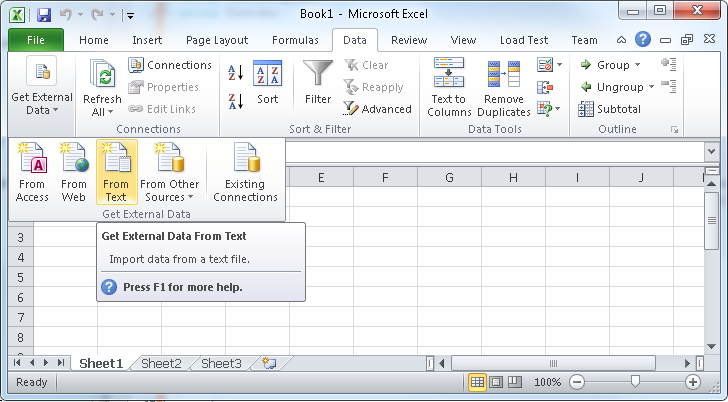Switch to Sheet2 worksheet tab
The image size is (728, 402).
(161, 363)
